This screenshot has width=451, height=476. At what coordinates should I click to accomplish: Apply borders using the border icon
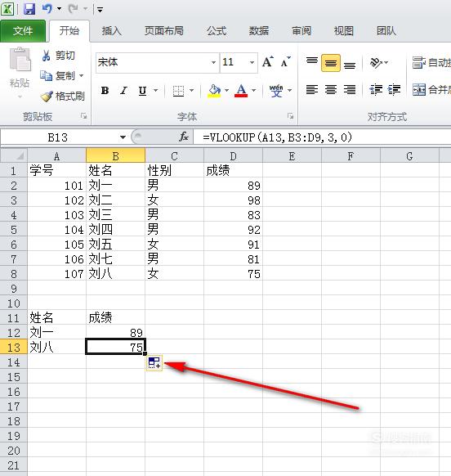click(x=178, y=91)
